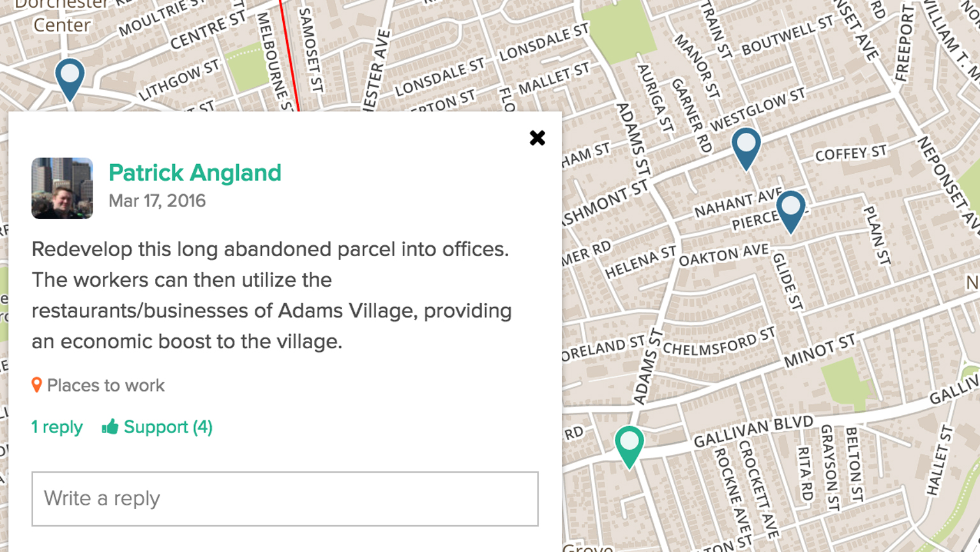980x552 pixels.
Task: Open the "1 reply" link
Action: tap(57, 427)
